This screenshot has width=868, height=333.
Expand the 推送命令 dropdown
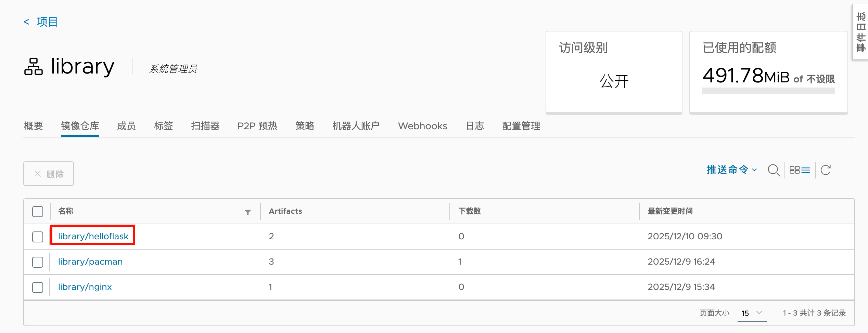pyautogui.click(x=731, y=170)
